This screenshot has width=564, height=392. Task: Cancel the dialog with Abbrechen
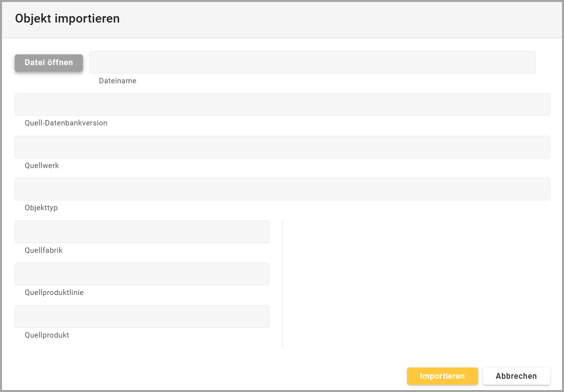516,376
